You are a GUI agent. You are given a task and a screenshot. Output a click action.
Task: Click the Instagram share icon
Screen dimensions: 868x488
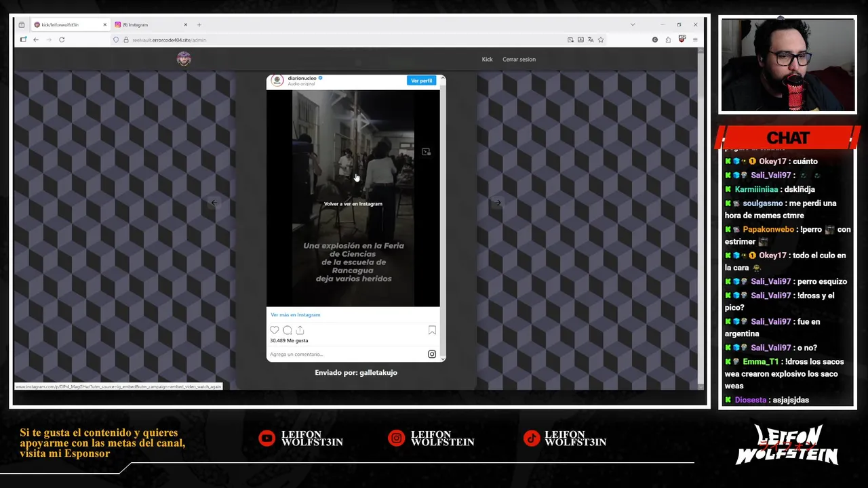click(300, 330)
